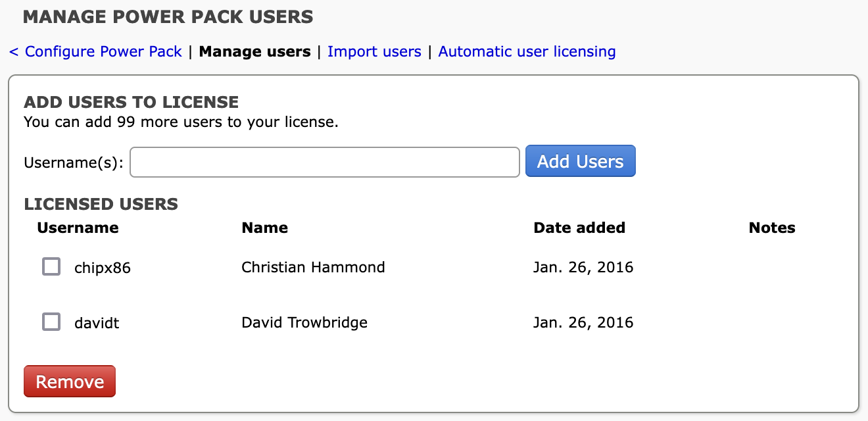This screenshot has width=868, height=421.
Task: Click the Notes column header
Action: tap(771, 228)
